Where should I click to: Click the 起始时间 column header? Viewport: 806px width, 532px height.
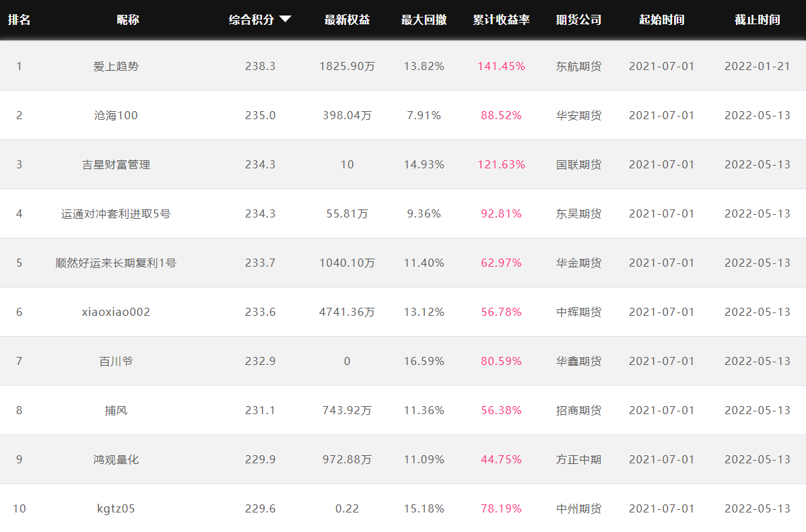661,20
